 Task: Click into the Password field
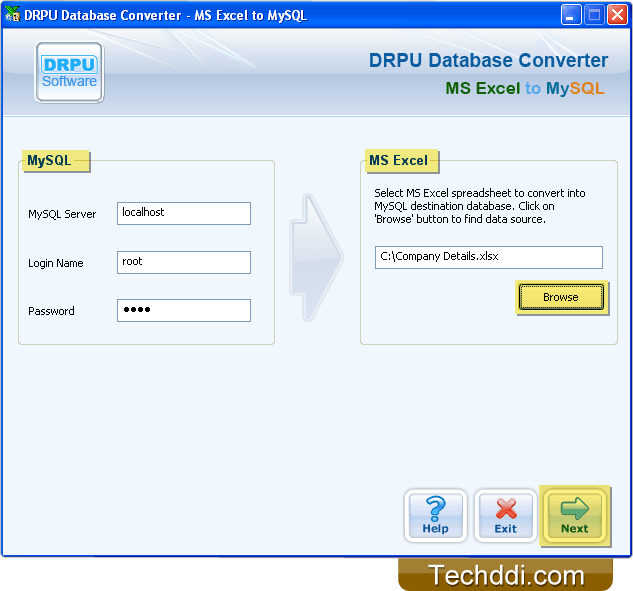click(184, 310)
